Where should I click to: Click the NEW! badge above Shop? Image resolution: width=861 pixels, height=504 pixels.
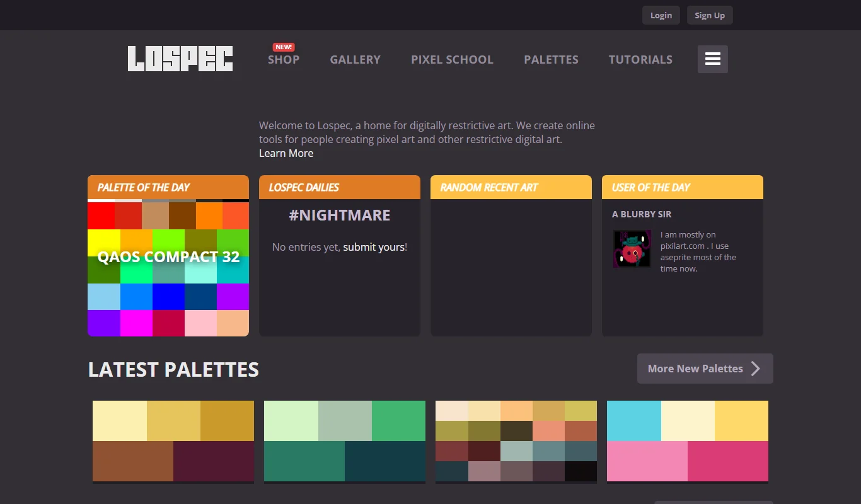click(284, 47)
